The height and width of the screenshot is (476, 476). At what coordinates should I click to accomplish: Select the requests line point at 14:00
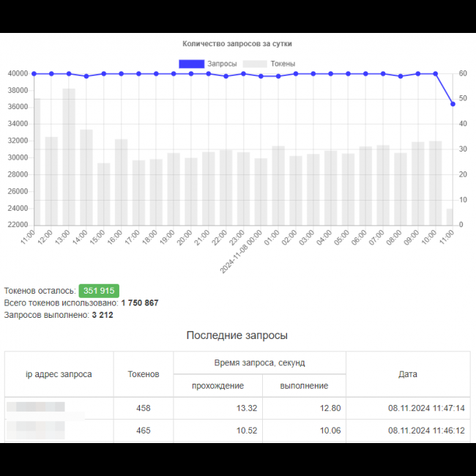pyautogui.click(x=86, y=76)
